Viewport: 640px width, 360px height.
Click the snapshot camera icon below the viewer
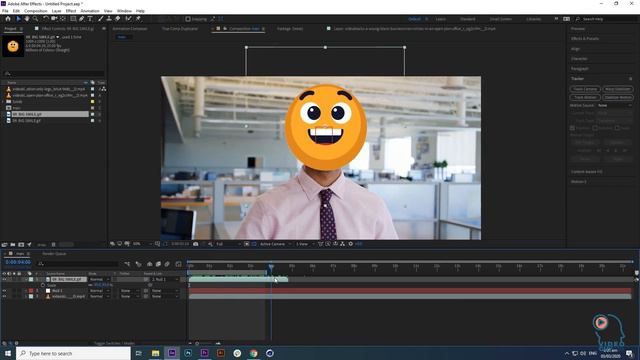click(196, 244)
